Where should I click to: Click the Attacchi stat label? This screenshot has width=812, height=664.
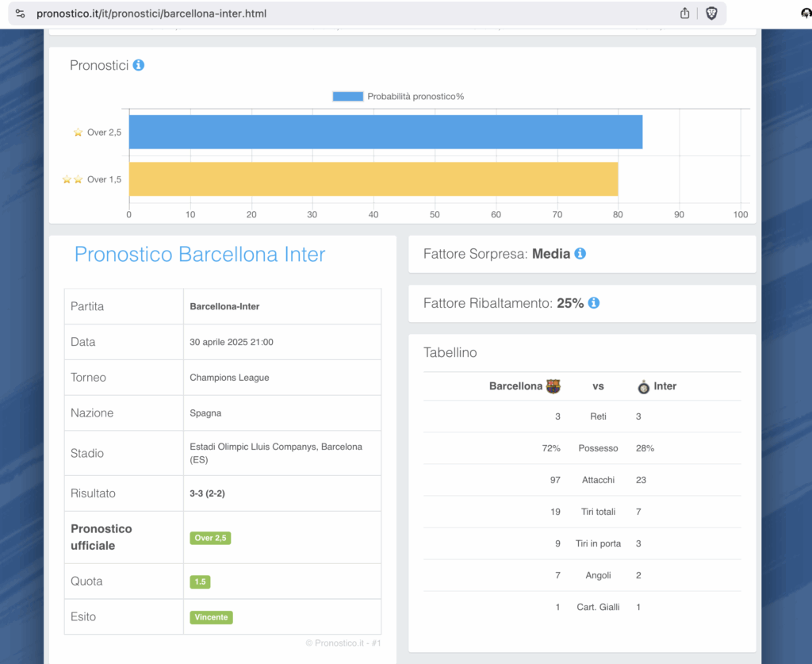pyautogui.click(x=598, y=480)
